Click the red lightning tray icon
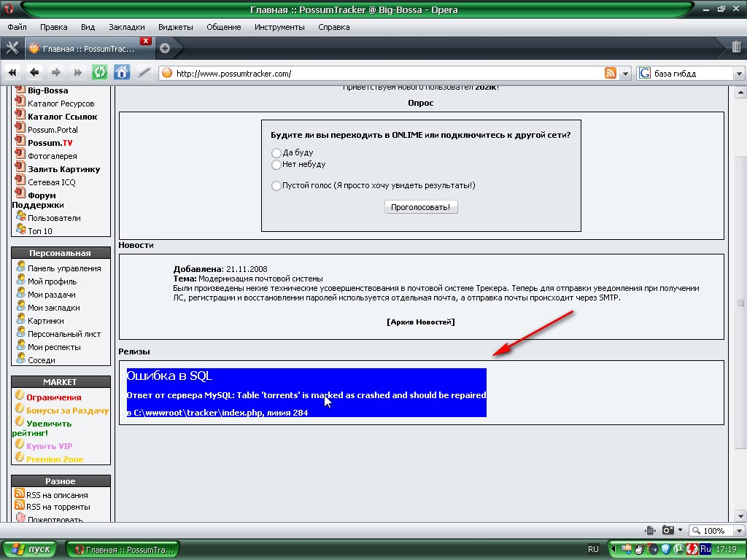Viewport: 747px width, 560px height. [x=692, y=549]
